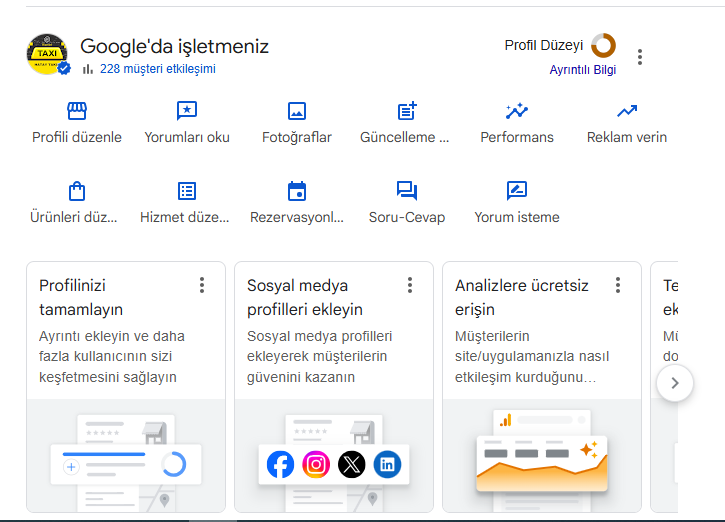Click description text about site/uygulamanızla etkileşim
This screenshot has height=522, width=725.
pyautogui.click(x=532, y=356)
